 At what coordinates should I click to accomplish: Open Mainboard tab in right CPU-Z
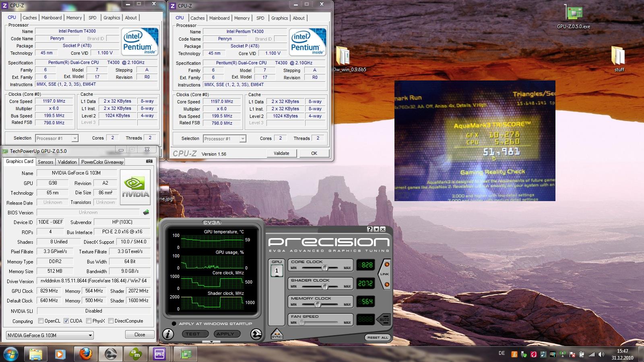(x=219, y=18)
